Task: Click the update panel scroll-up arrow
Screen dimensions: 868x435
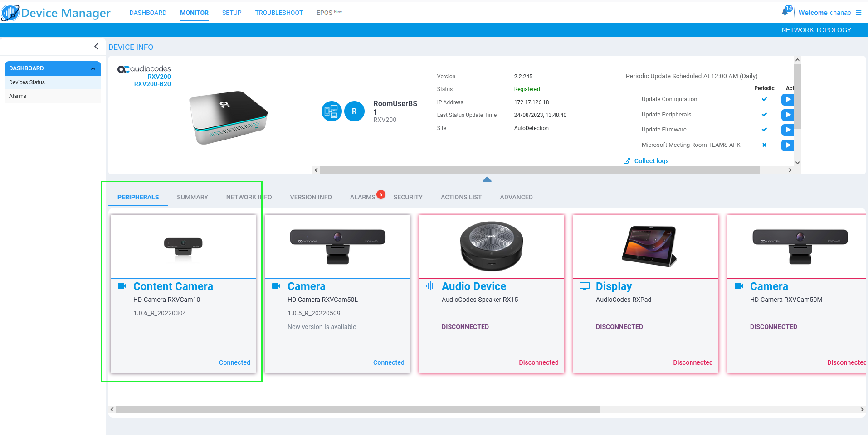Action: coord(797,60)
